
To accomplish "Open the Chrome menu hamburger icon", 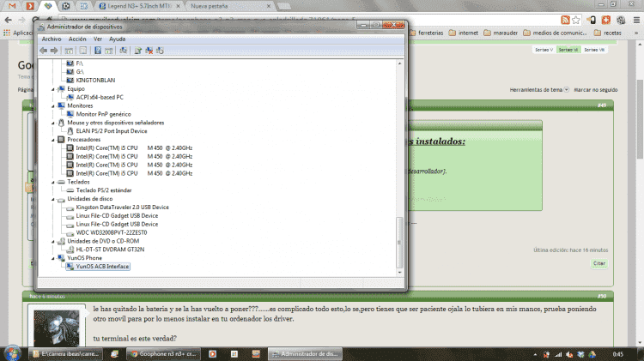I will [636, 20].
